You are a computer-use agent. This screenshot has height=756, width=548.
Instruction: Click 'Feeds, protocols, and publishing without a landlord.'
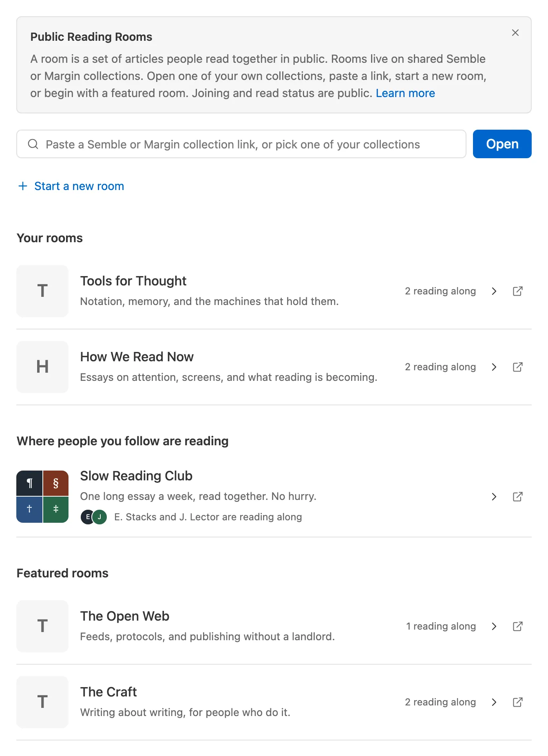(x=208, y=637)
